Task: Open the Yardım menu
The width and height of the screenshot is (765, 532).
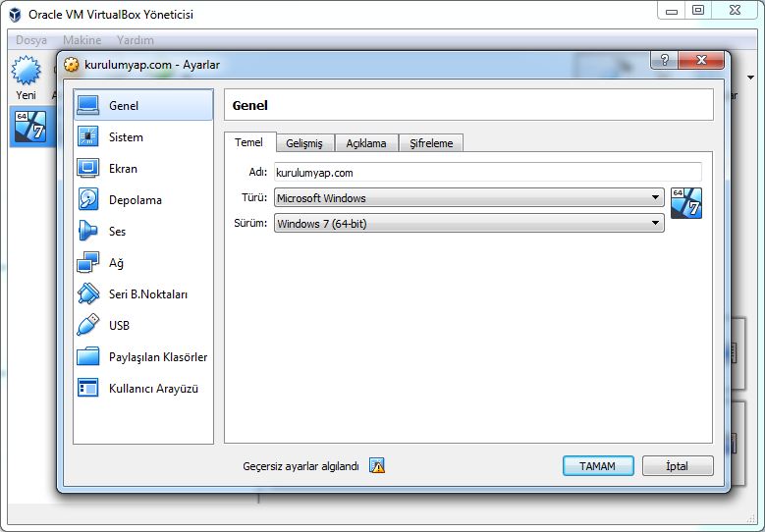Action: click(x=136, y=40)
